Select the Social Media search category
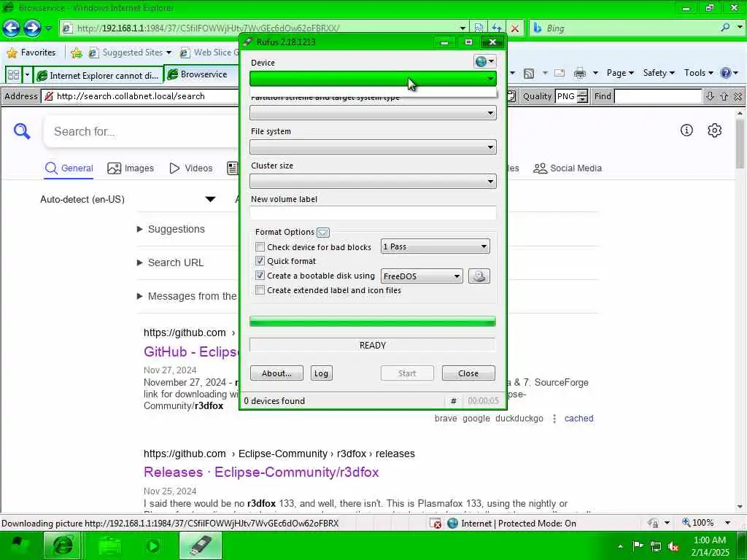Screen dimensions: 747x560 (568, 168)
